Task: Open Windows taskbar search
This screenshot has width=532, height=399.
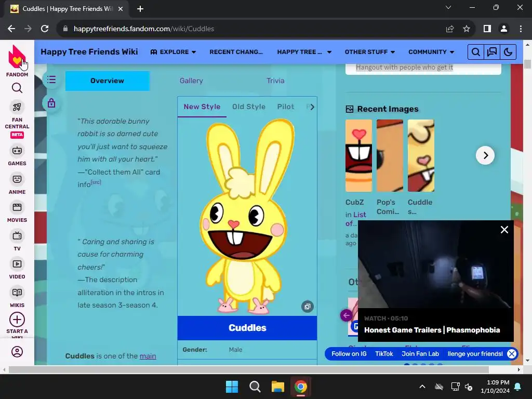Action: (255, 387)
